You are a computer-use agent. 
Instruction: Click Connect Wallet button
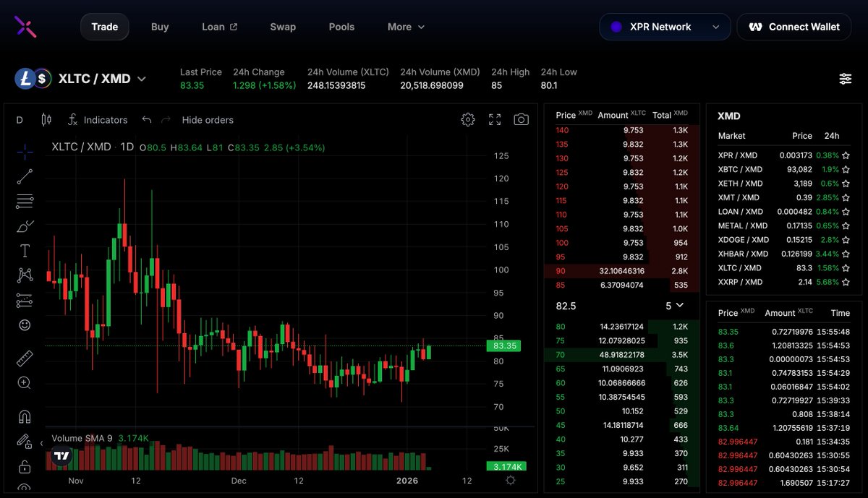pos(795,27)
